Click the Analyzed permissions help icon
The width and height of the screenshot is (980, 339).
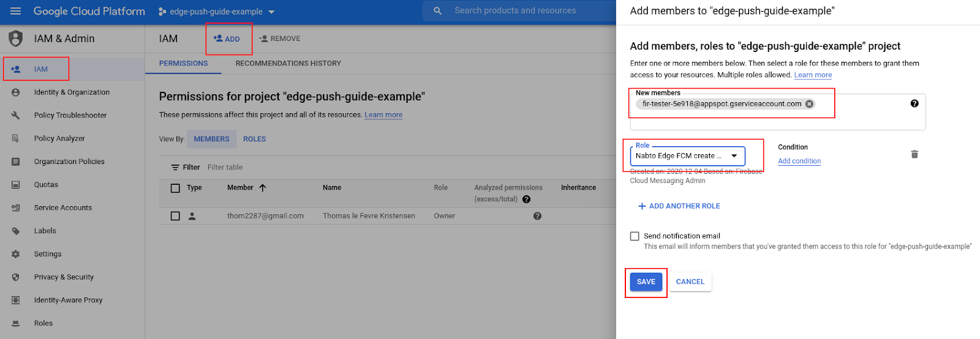pyautogui.click(x=527, y=199)
